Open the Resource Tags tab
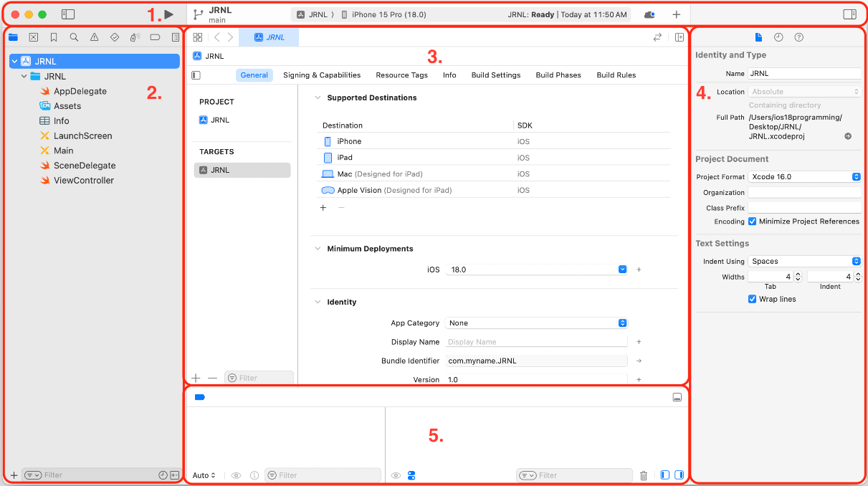 [401, 75]
